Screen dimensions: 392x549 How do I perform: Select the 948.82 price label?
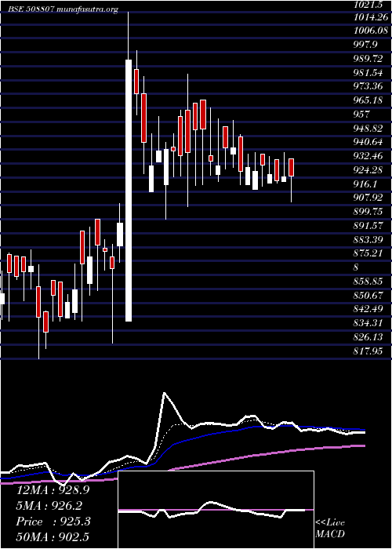[x=368, y=129]
